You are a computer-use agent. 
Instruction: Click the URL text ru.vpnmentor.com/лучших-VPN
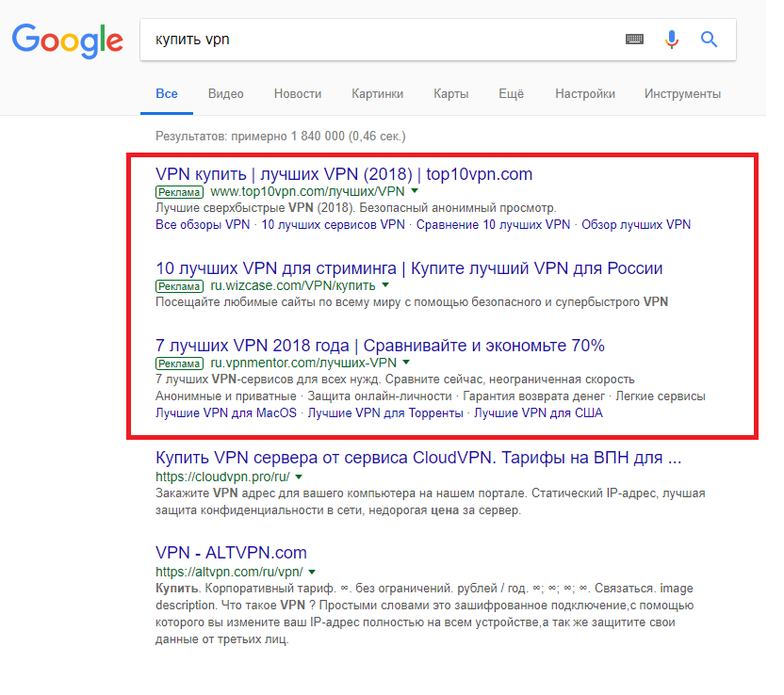coord(303,363)
